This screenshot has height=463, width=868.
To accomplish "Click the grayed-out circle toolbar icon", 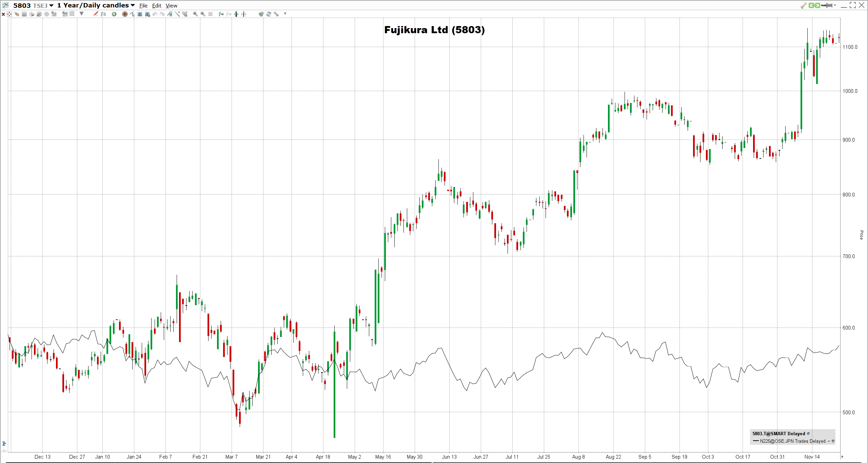I will (46, 14).
